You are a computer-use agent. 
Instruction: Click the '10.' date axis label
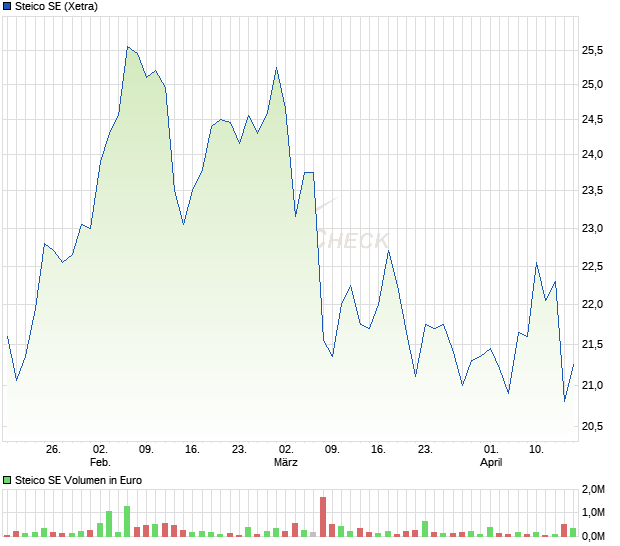(536, 449)
